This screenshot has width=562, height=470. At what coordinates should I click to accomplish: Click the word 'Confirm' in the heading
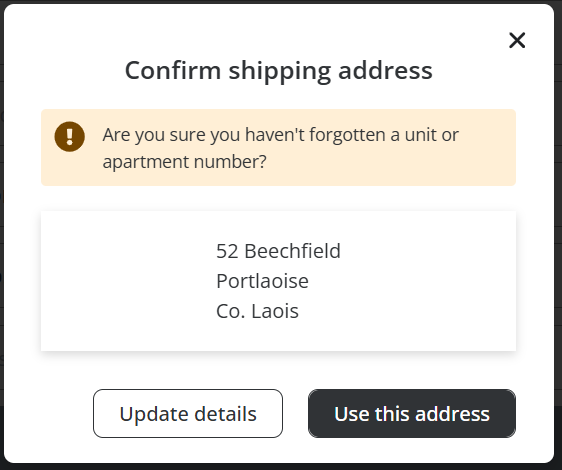click(173, 70)
